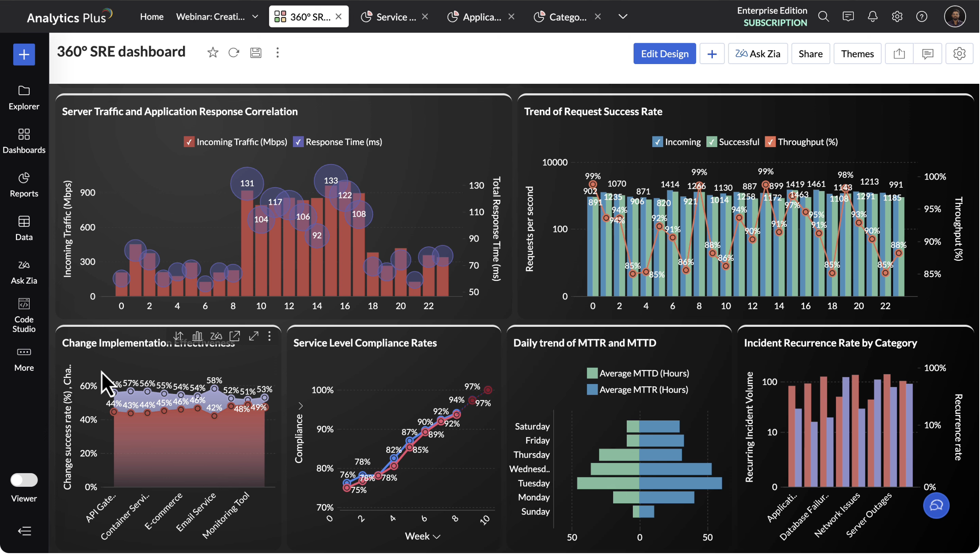Uncheck Throughput (%) legend checkbox
The image size is (980, 555).
(770, 142)
